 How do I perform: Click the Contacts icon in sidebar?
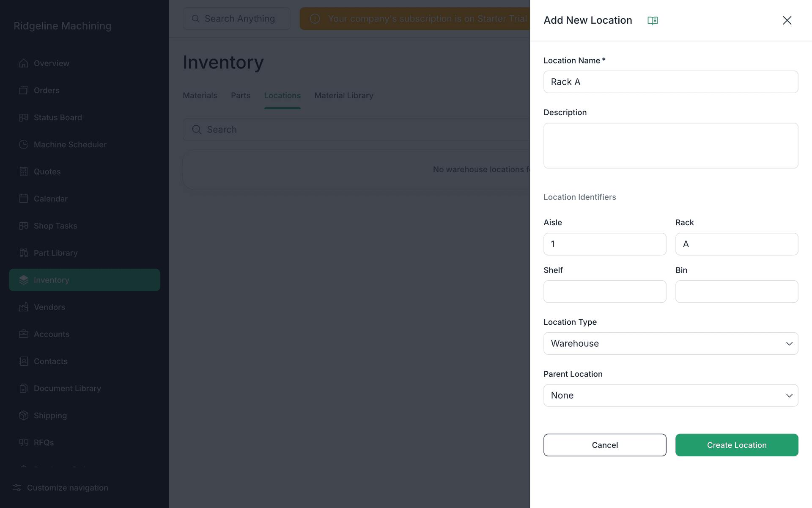24,361
